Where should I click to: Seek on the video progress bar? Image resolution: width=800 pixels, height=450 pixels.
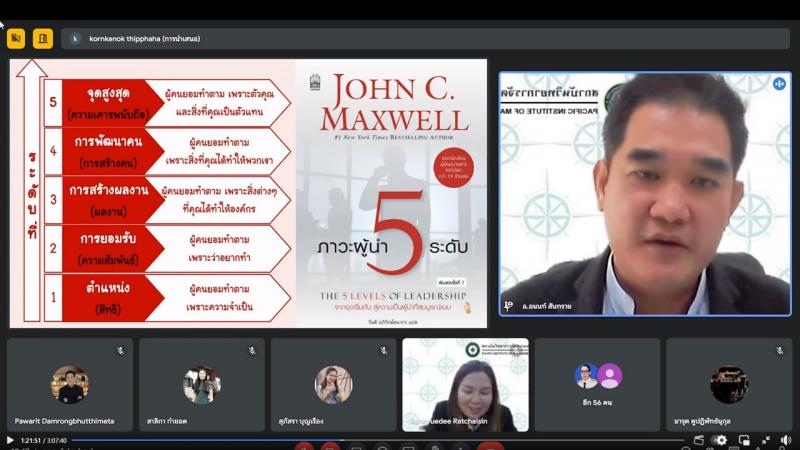pyautogui.click(x=378, y=440)
